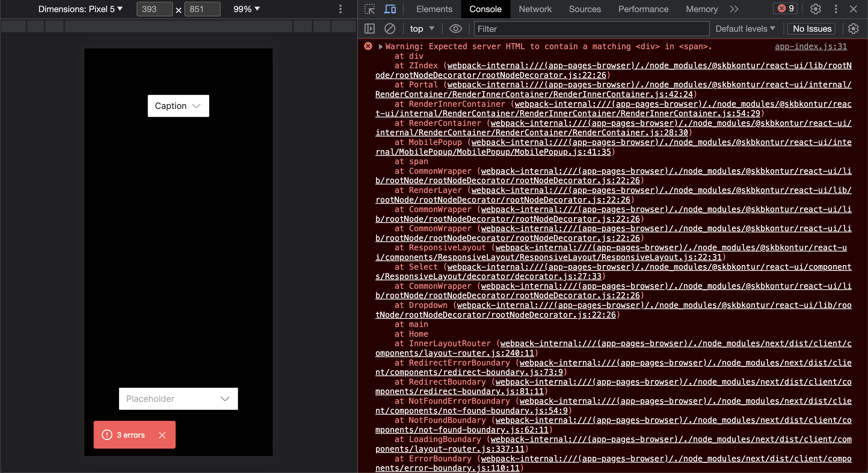This screenshot has height=473, width=868.
Task: Open the app-index.js:31 source link
Action: point(811,46)
